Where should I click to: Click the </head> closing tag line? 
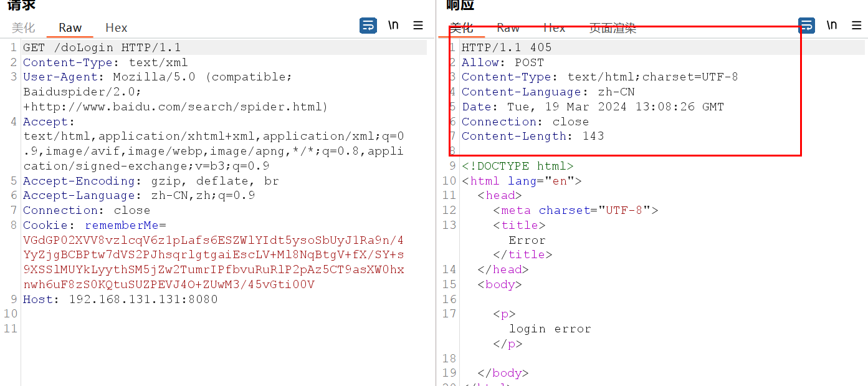coord(503,269)
